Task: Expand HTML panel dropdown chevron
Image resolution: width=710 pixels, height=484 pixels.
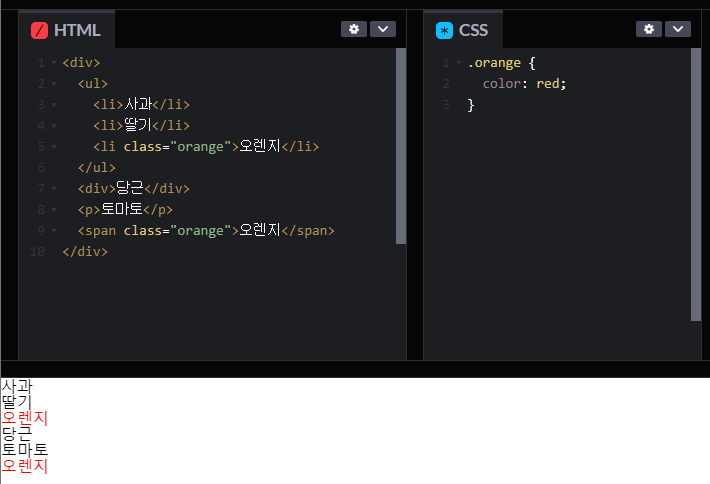Action: [383, 29]
